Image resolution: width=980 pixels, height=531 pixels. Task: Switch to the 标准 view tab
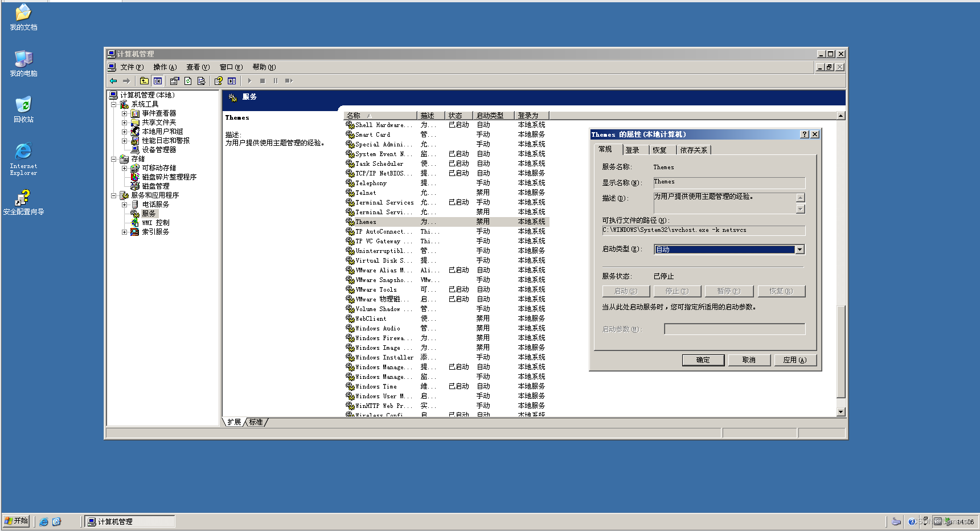point(256,422)
